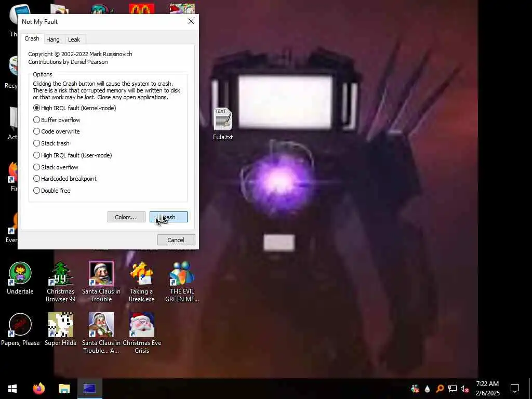
Task: Click the colorful people tray icon
Action: tap(415, 389)
